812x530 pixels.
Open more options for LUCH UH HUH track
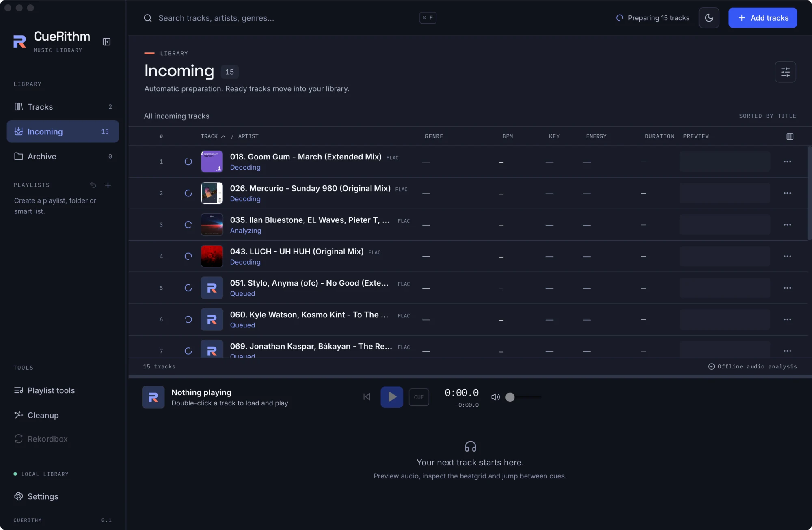click(x=787, y=256)
